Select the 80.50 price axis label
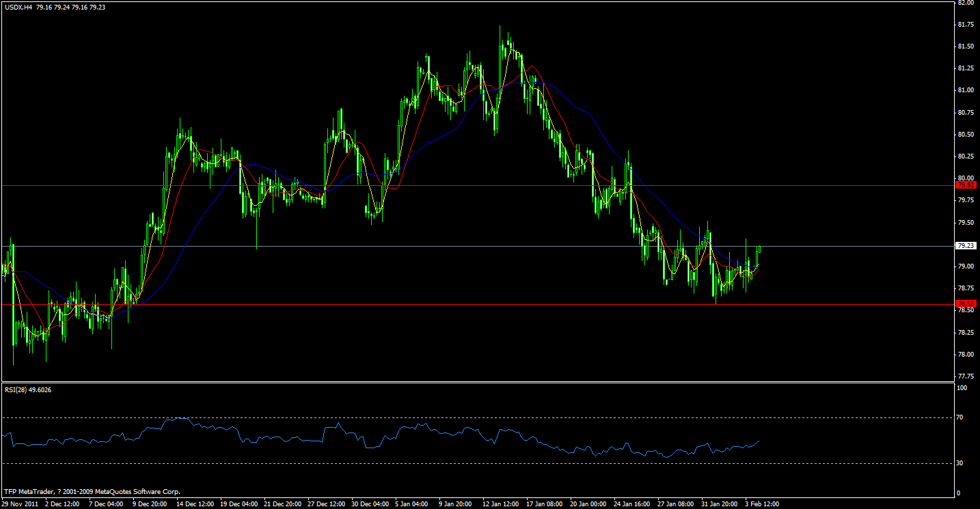Viewport: 980px width, 509px height. (966, 135)
